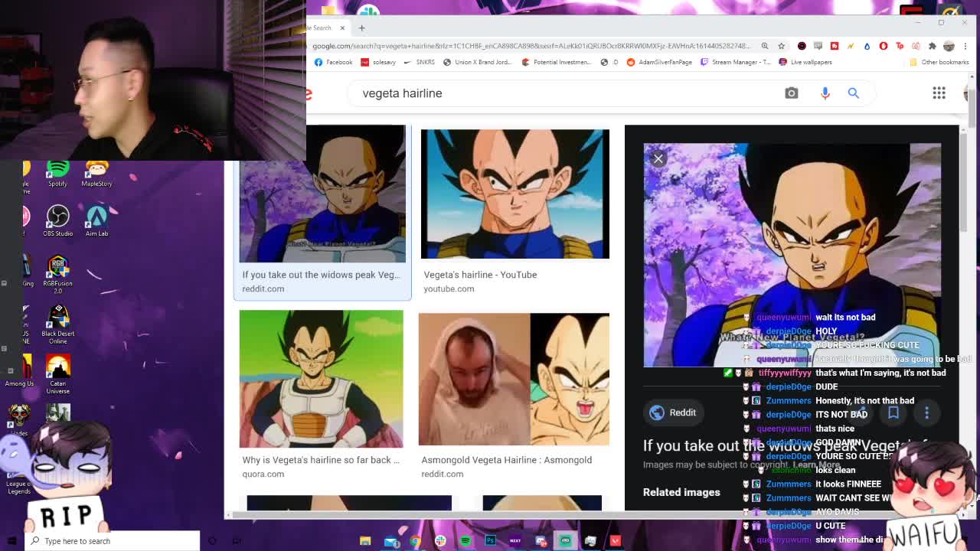Click the search by image camera icon

click(x=791, y=93)
